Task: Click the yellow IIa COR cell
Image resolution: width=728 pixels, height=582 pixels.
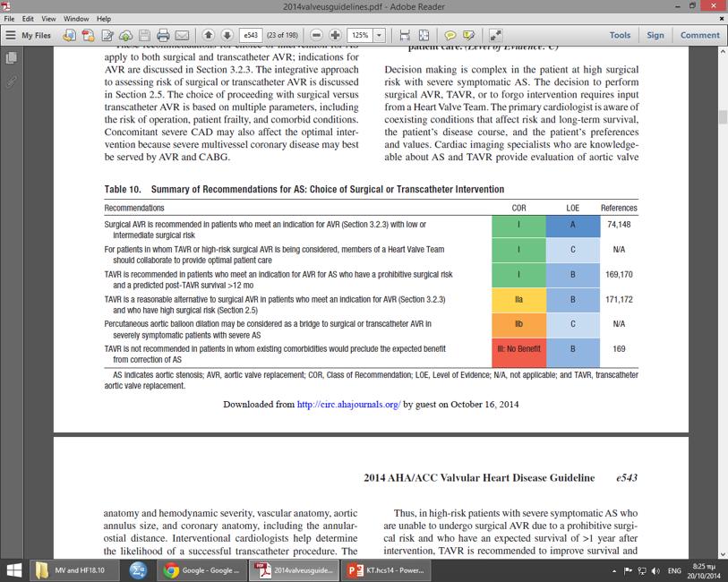Action: (518, 300)
